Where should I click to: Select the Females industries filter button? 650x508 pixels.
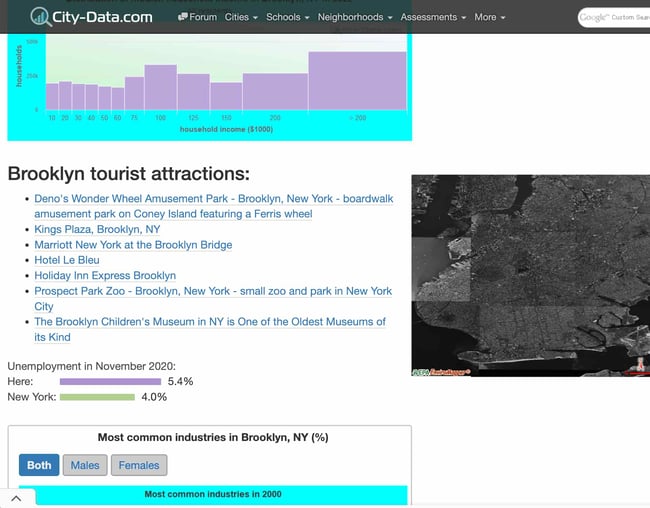tap(139, 465)
